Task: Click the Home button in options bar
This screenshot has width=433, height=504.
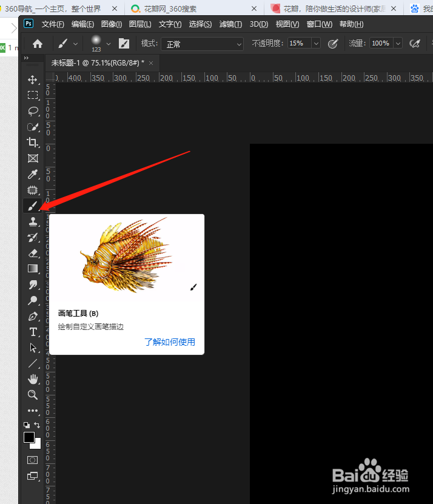Action: point(38,44)
